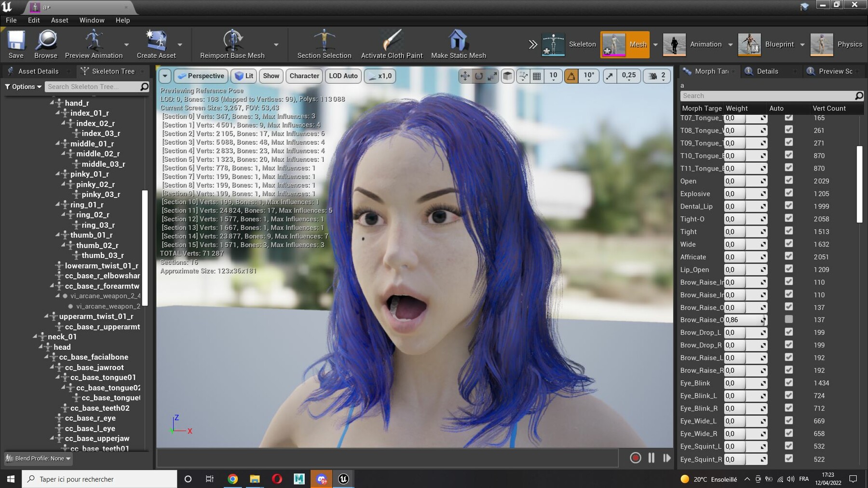Open LOD Auto dropdown
Screen dimensions: 868x488
tap(343, 76)
